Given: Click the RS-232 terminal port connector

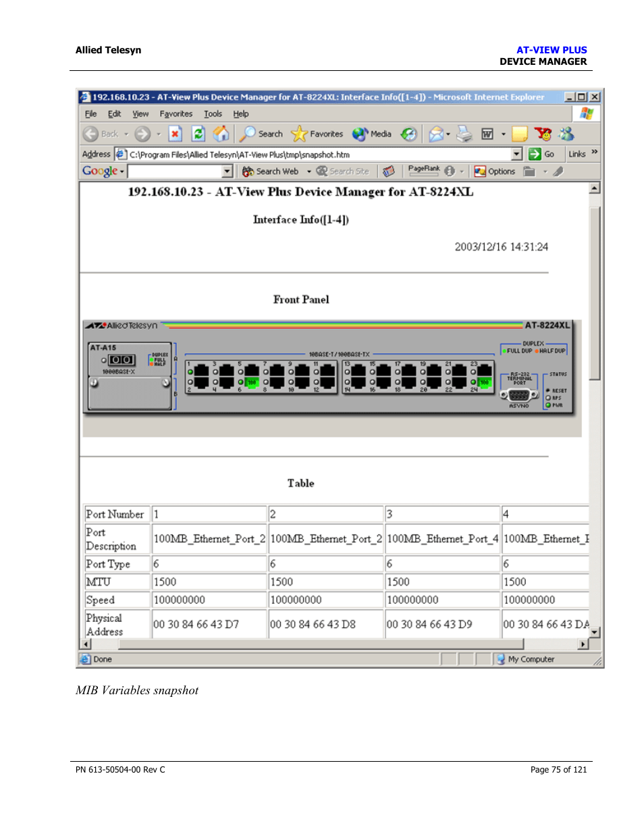Looking at the screenshot, I should (x=519, y=395).
